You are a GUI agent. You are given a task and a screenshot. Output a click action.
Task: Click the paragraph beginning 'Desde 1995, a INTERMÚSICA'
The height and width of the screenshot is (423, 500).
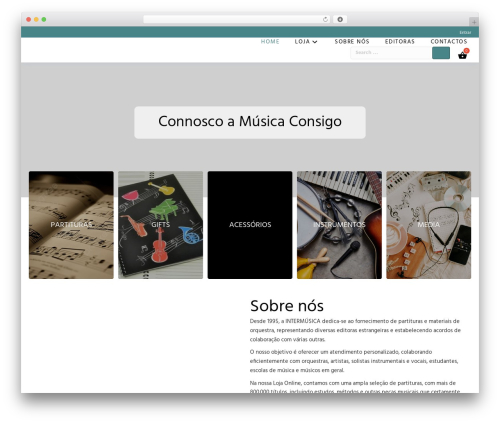click(355, 330)
